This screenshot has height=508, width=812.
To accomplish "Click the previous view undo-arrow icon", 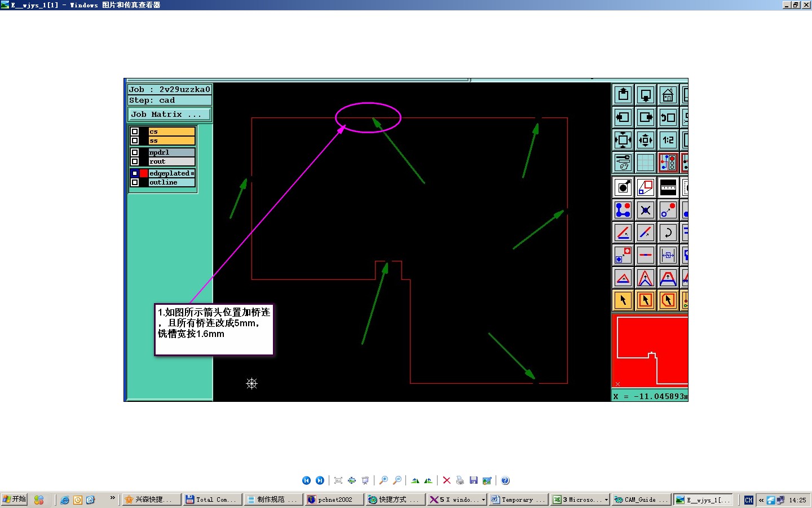I will tap(668, 117).
